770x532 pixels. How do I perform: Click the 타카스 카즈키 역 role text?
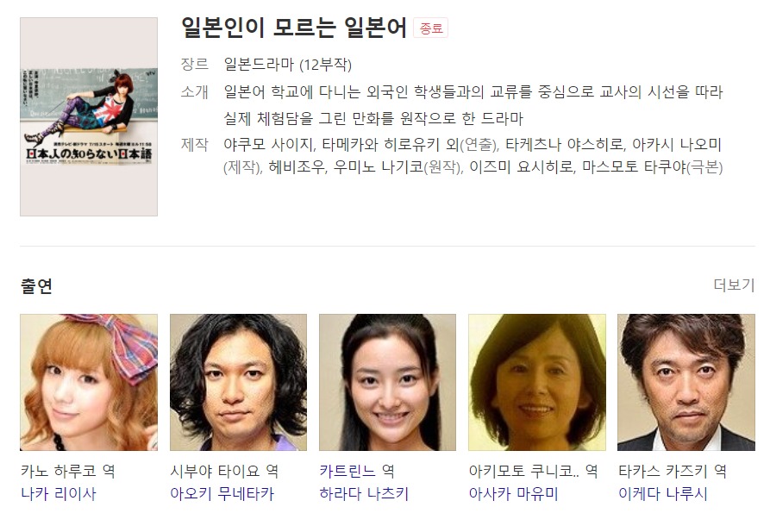click(x=673, y=471)
